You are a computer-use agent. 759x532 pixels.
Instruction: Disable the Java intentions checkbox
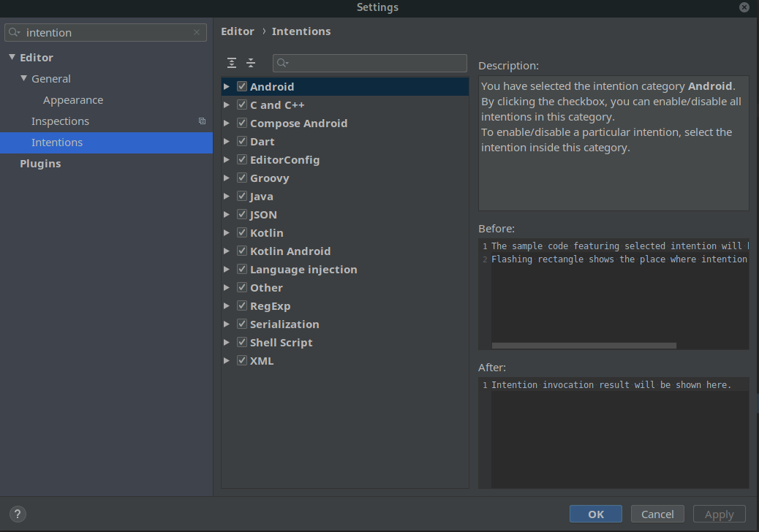click(x=242, y=196)
